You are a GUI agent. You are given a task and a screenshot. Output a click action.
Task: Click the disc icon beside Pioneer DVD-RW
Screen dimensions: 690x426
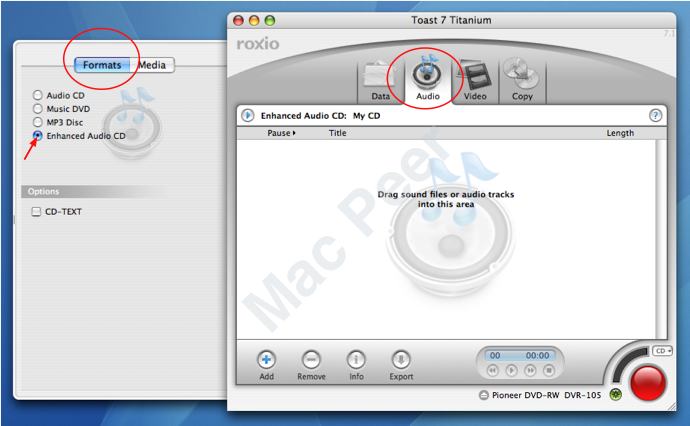pyautogui.click(x=484, y=395)
